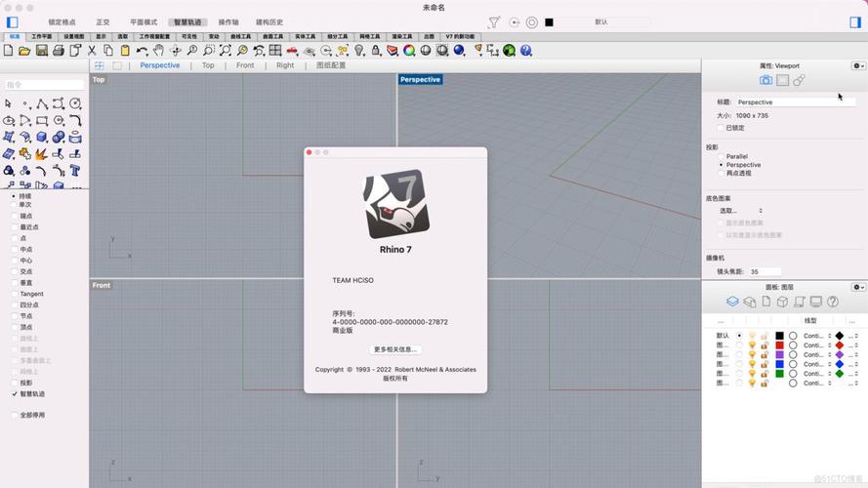The height and width of the screenshot is (488, 868).
Task: Open the filter funnel icon at top
Action: [494, 22]
